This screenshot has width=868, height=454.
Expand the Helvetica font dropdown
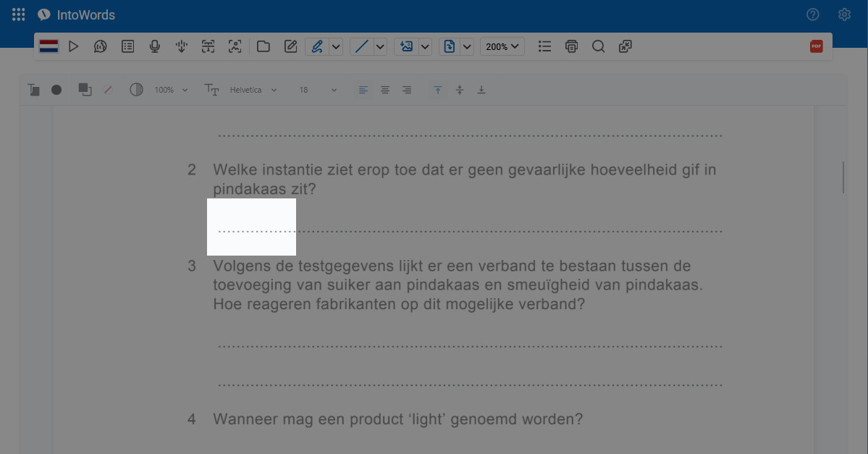click(253, 90)
